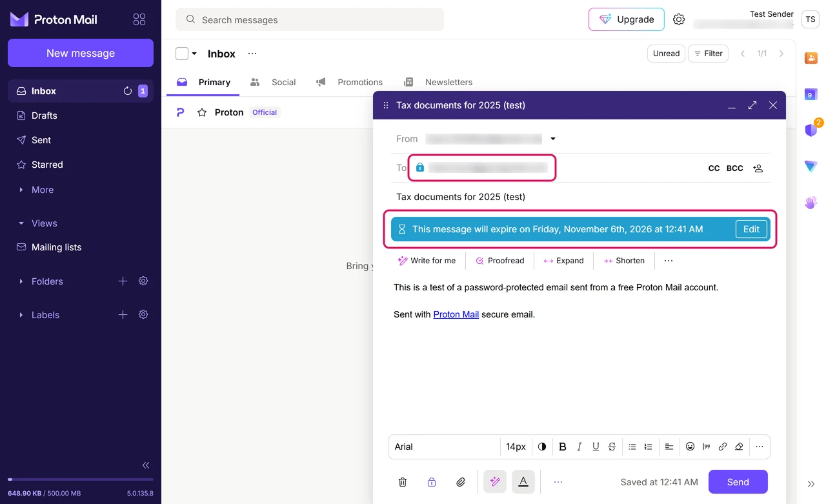
Task: Open the AI writing assistant wand icon
Action: (x=495, y=482)
